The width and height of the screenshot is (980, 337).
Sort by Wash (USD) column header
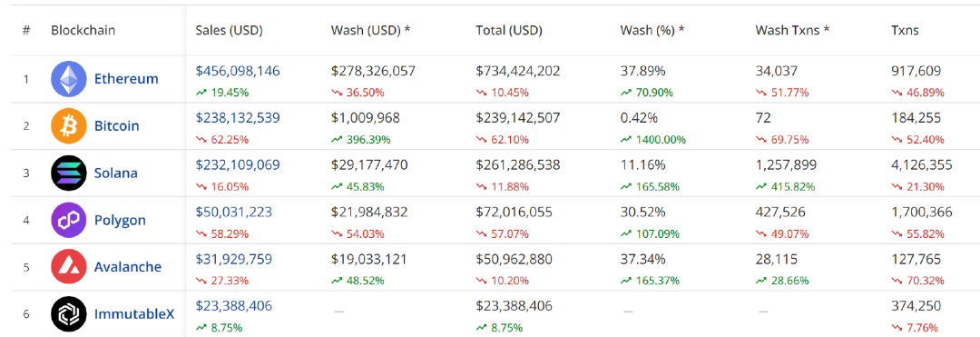(x=370, y=30)
